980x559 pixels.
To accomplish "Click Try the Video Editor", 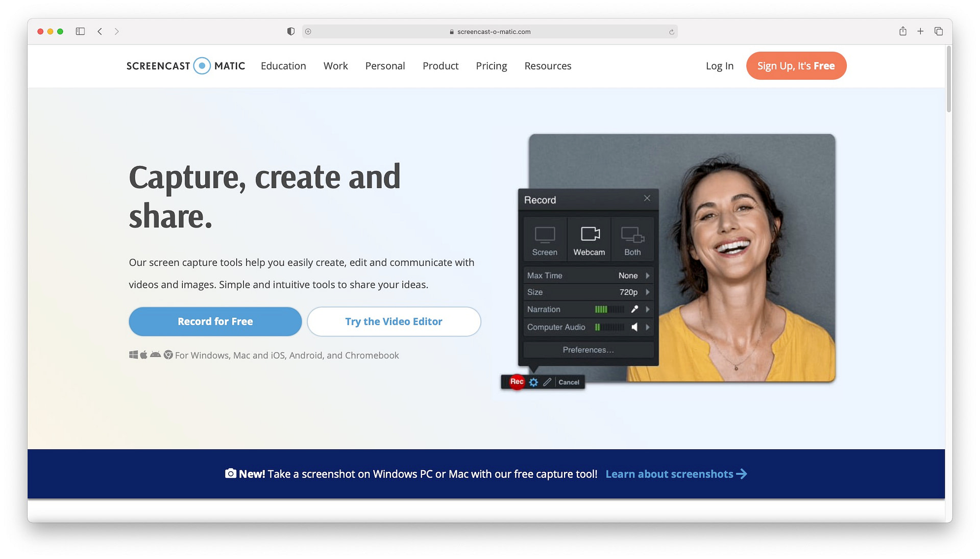I will tap(394, 321).
